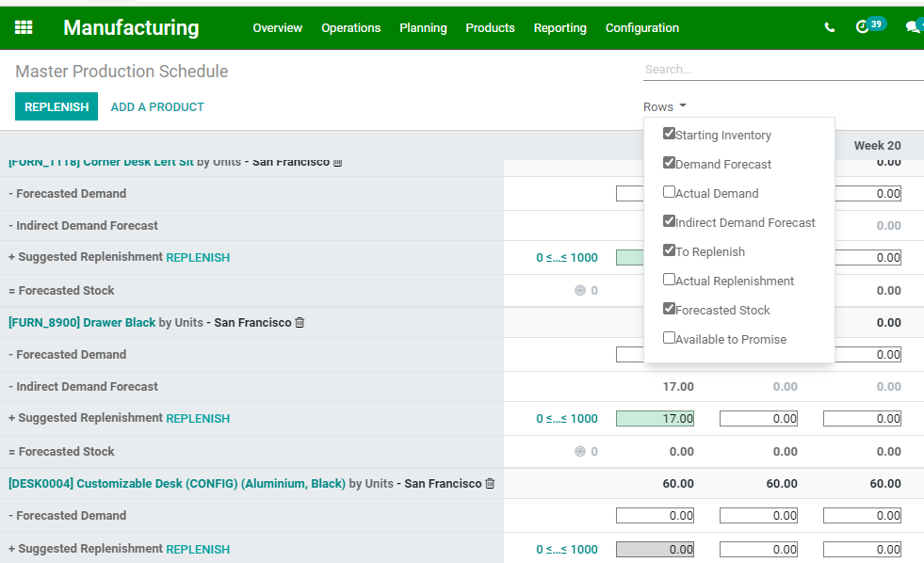This screenshot has height=563, width=924.
Task: Enable Available to Promise checkbox
Action: pos(669,337)
